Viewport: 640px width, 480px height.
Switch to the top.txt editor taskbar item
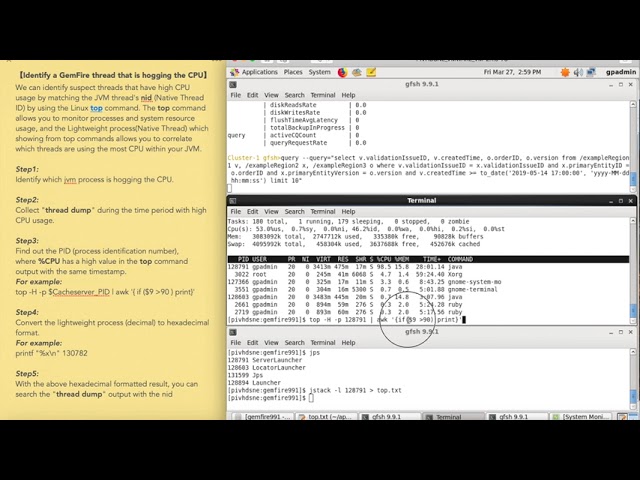coord(327,416)
